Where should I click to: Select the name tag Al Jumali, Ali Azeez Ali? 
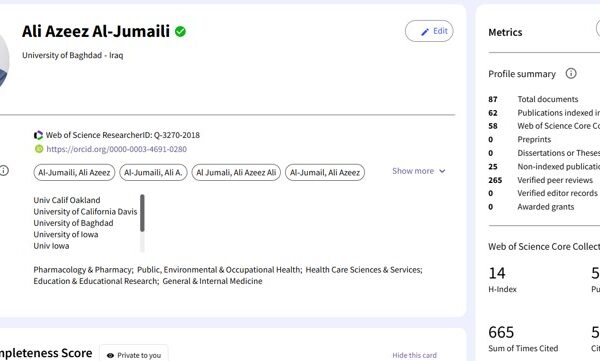[x=236, y=173]
